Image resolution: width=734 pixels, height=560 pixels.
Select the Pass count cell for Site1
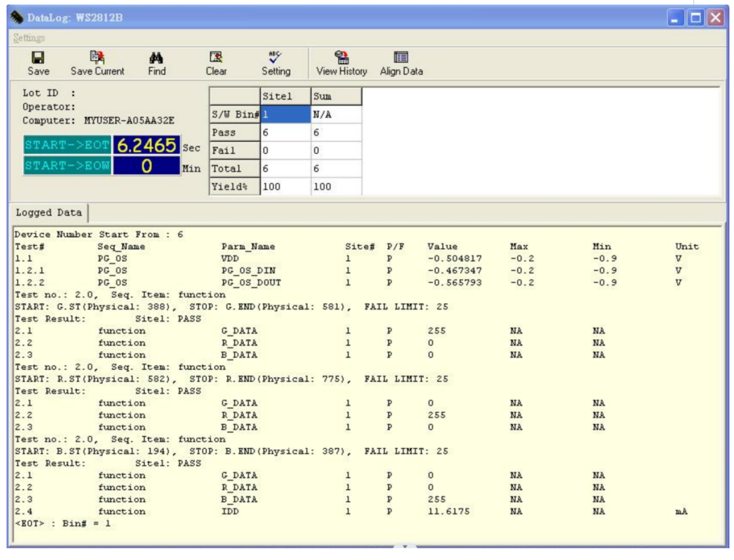tap(285, 133)
